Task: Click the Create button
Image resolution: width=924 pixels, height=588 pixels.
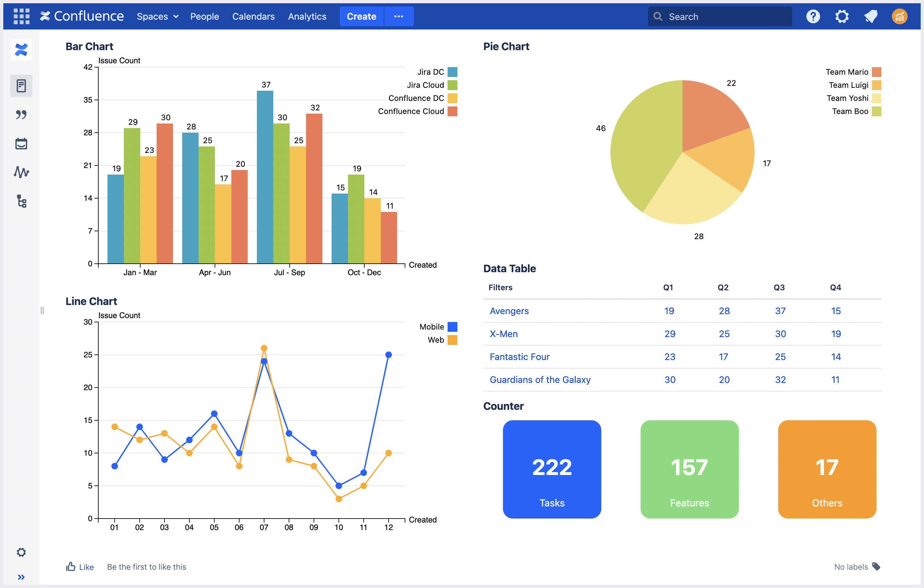Action: coord(361,16)
